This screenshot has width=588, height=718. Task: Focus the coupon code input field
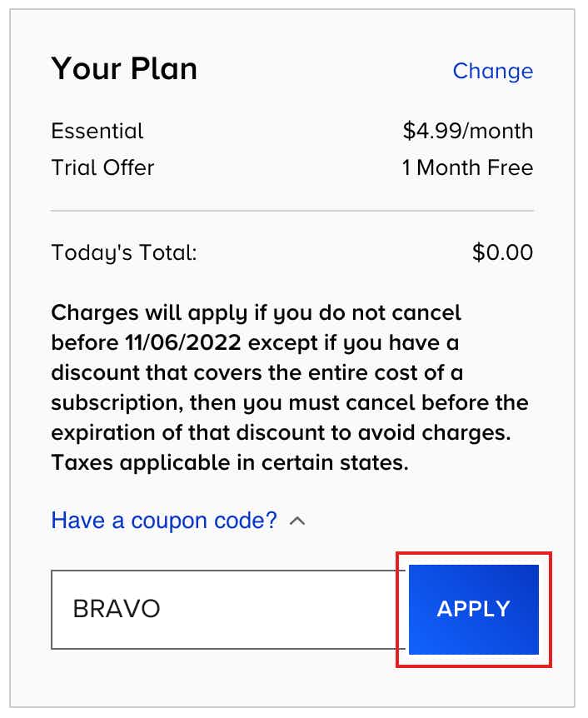227,610
